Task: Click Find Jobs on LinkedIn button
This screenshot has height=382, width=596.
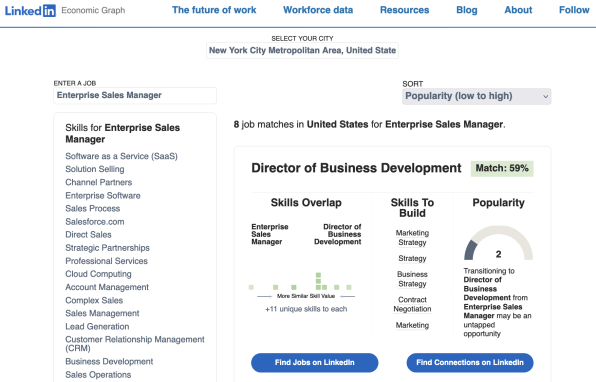Action: (x=314, y=363)
